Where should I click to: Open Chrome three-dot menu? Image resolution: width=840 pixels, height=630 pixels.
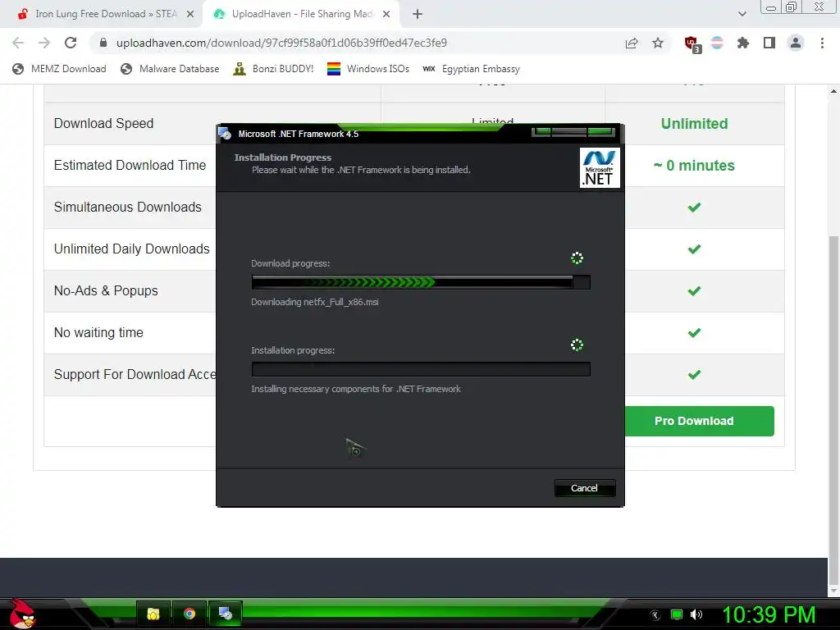[x=822, y=43]
